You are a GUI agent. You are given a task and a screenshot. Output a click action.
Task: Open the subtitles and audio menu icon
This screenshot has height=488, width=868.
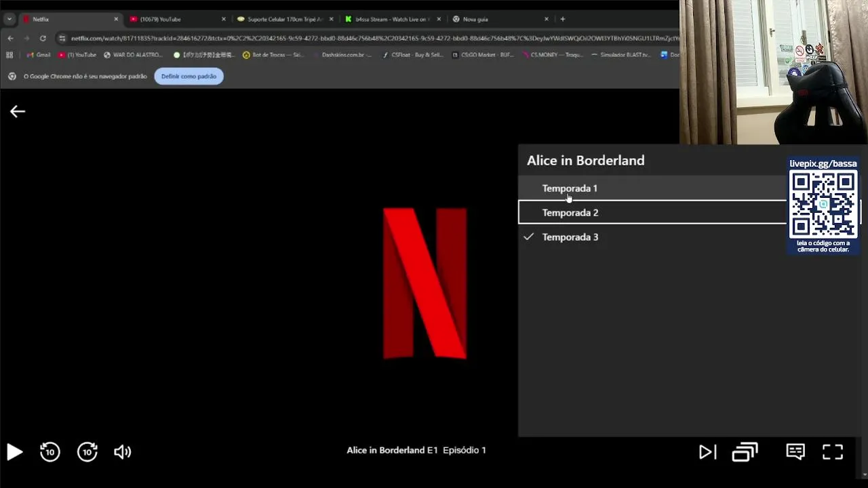(x=795, y=451)
